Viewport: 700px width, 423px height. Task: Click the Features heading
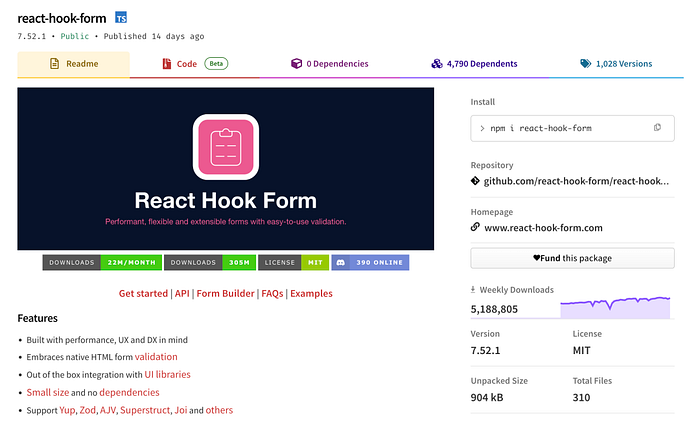click(38, 318)
